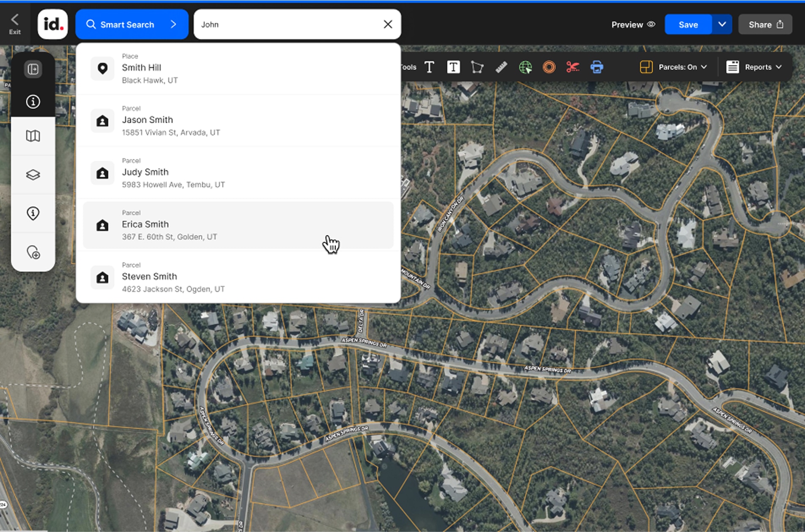Select the Jason Smith parcel result

pyautogui.click(x=238, y=121)
